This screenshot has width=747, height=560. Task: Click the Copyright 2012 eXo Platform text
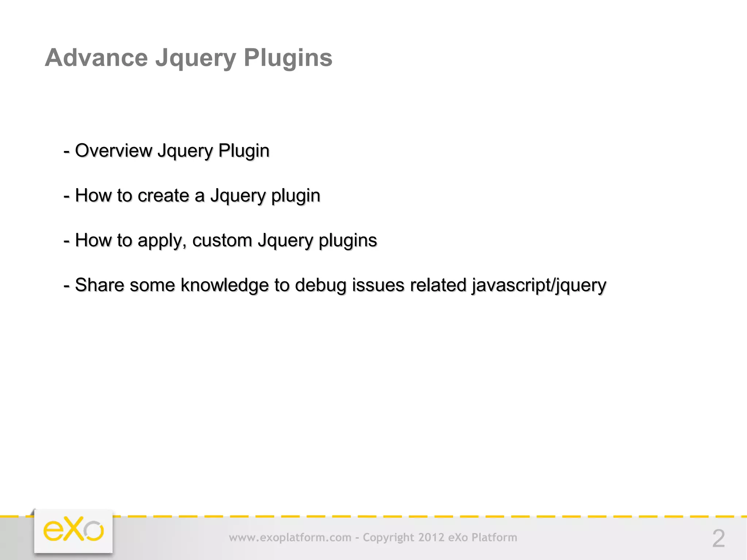[440, 537]
